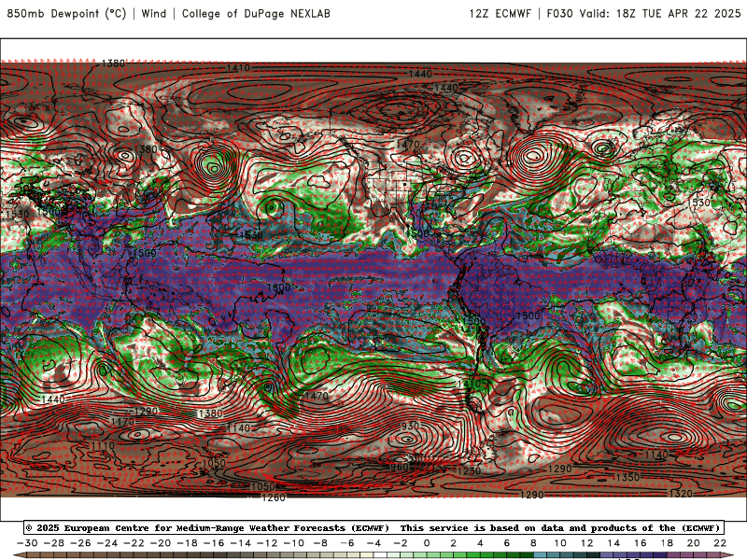Select the -30 label on the color scale
The image size is (747, 560).
click(x=27, y=543)
